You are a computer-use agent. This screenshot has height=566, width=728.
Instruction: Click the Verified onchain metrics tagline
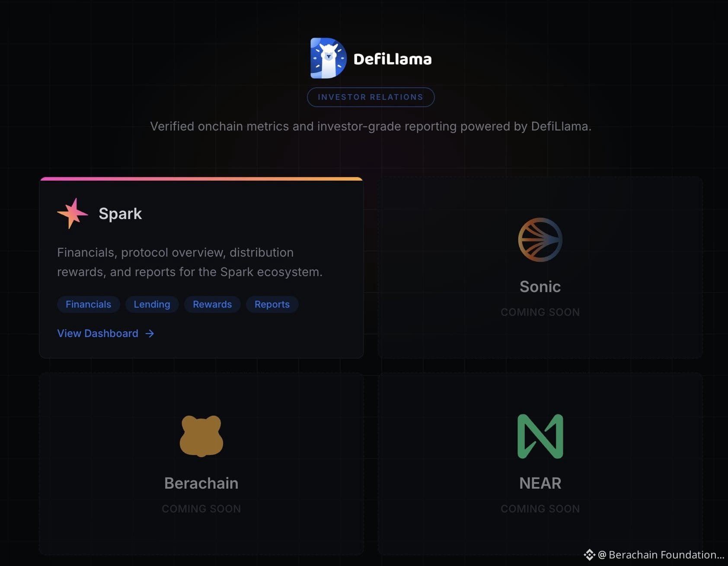(370, 126)
